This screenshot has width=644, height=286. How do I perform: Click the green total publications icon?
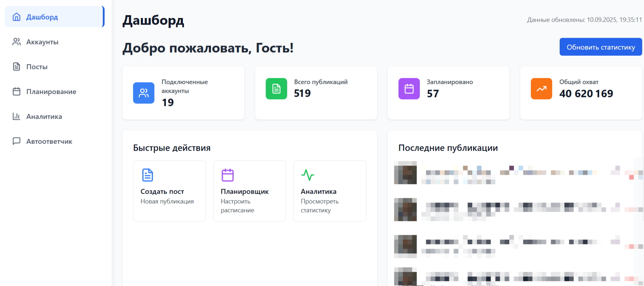click(276, 89)
